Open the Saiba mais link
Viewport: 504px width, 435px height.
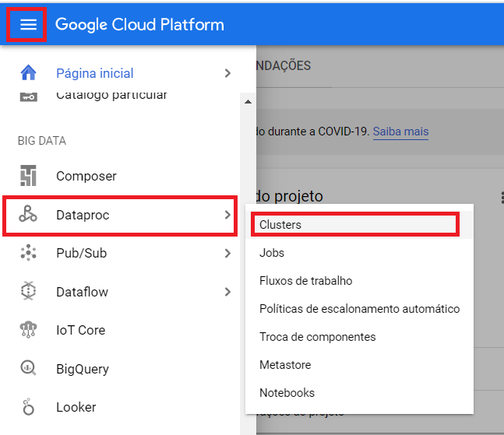coord(400,132)
